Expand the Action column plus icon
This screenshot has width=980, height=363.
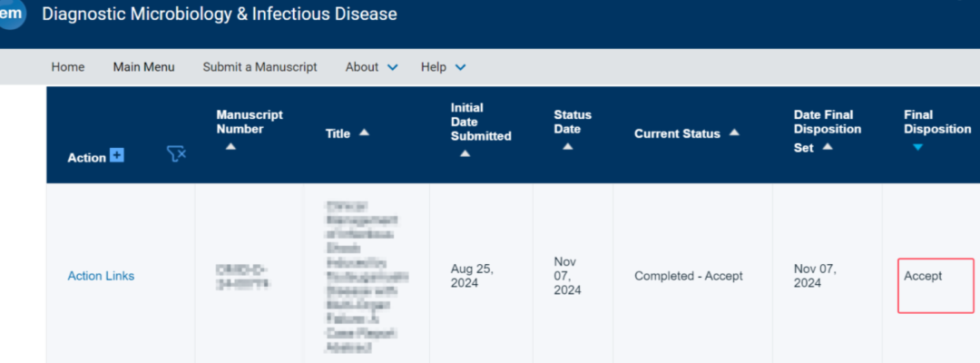point(116,155)
